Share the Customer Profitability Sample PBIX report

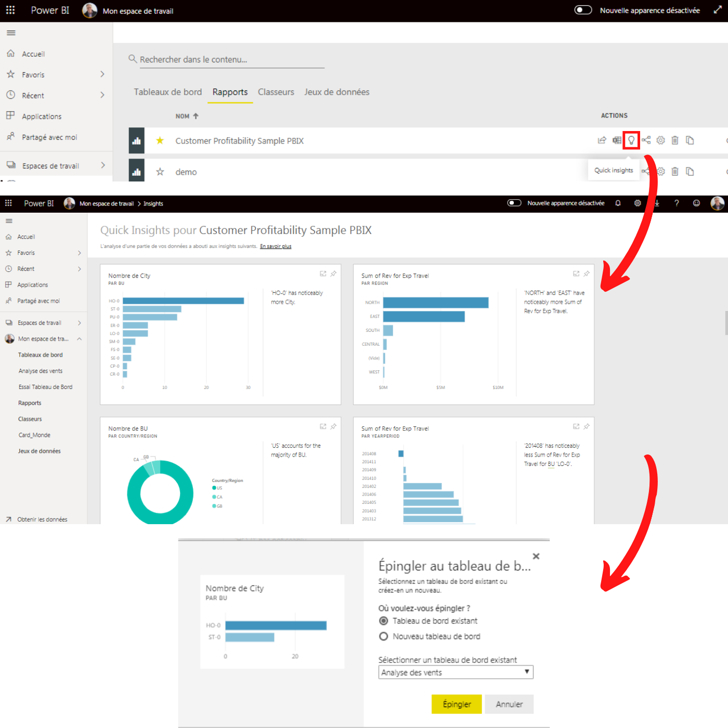[x=602, y=140]
